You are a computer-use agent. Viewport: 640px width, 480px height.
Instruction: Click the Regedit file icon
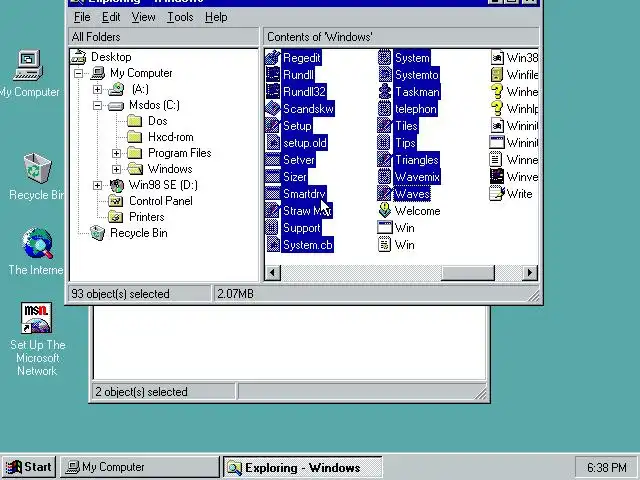click(273, 58)
